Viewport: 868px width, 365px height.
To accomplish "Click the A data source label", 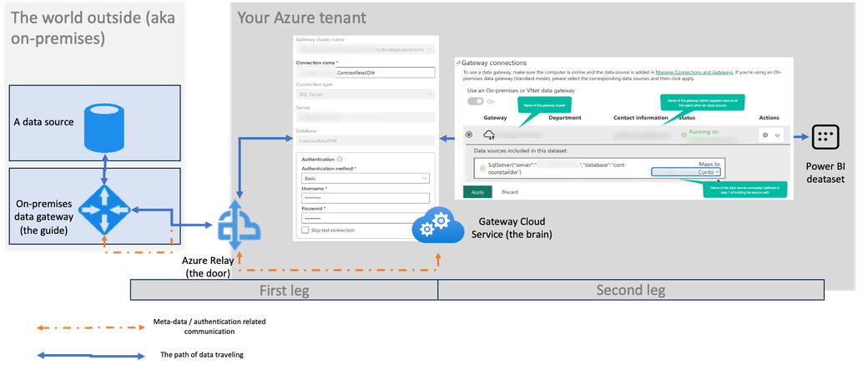I will [43, 122].
